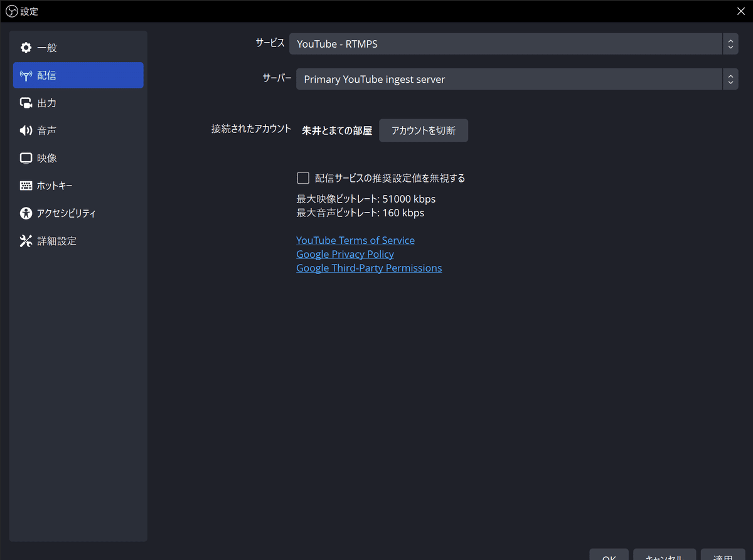
Task: Click the monitor icon beside 映像
Action: [x=26, y=158]
